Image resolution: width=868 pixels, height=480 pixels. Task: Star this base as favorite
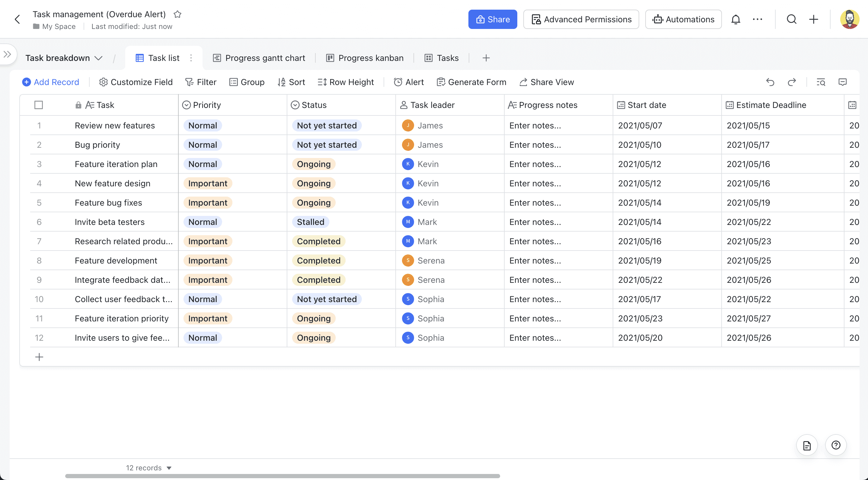[x=177, y=14]
